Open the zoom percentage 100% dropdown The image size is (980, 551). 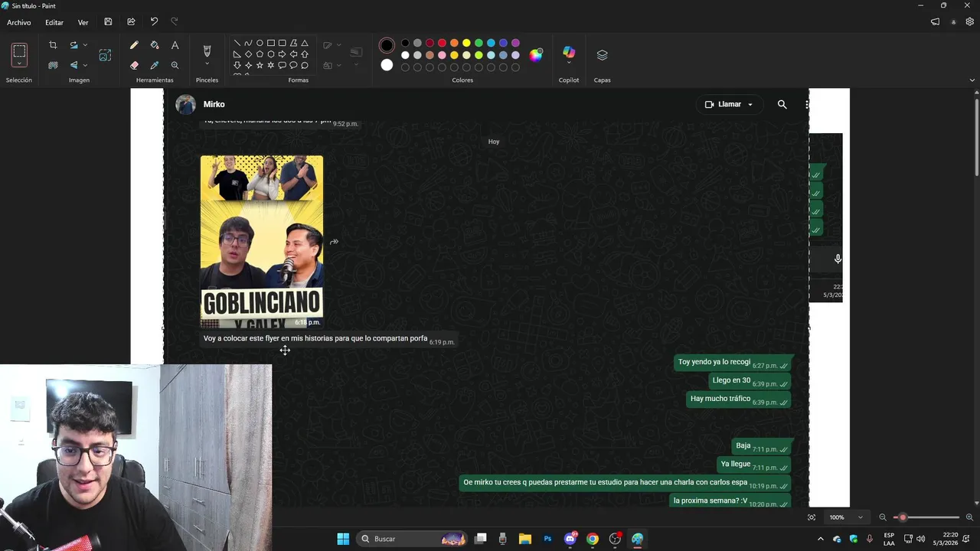point(860,517)
